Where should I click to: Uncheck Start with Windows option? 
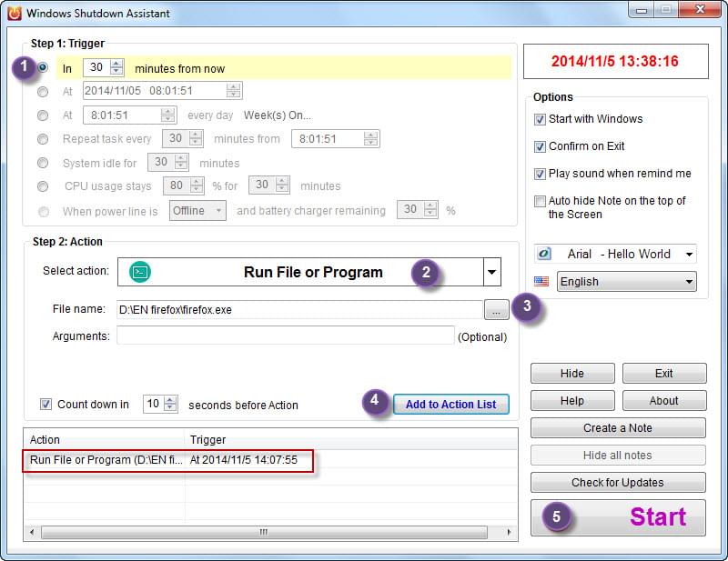(x=540, y=119)
